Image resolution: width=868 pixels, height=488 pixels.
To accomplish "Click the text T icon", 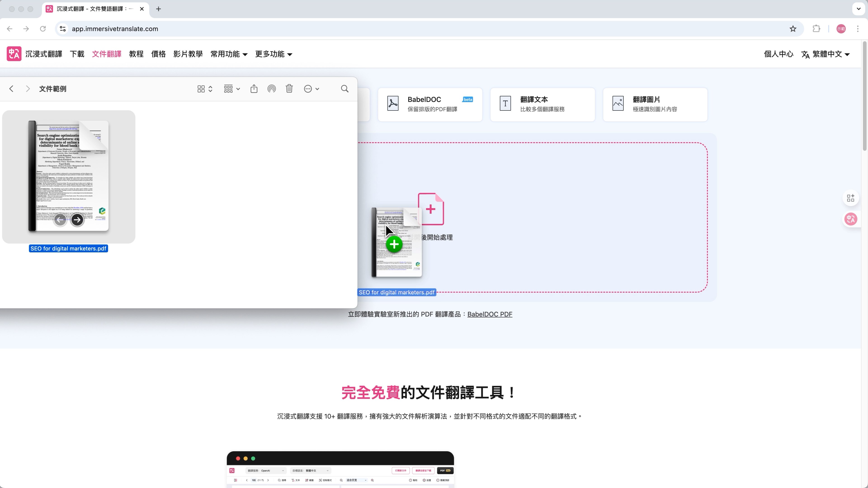I will [505, 103].
